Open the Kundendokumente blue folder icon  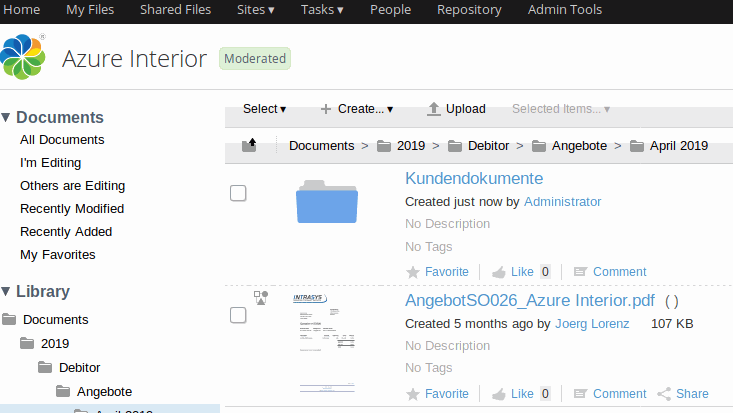(327, 202)
